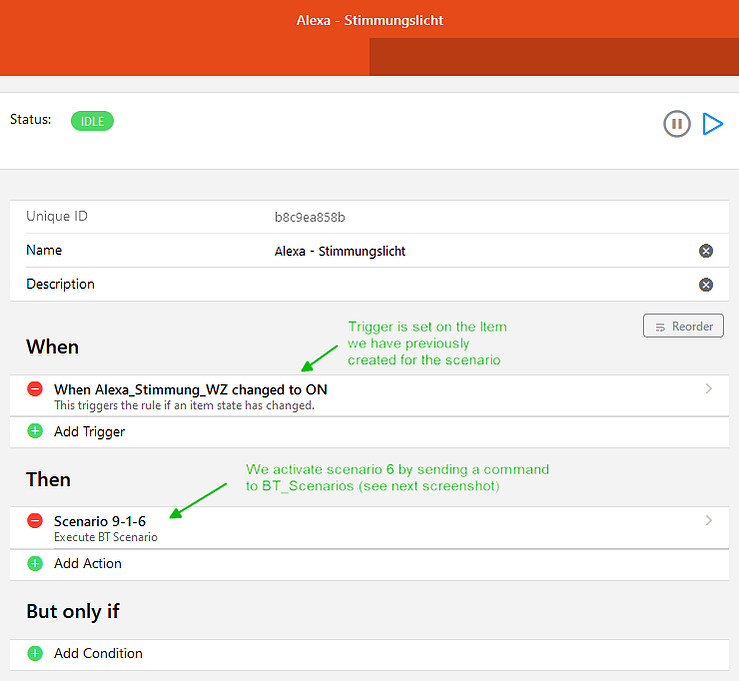Expand the trigger row chevron for Alexa_Stimmung_WZ

[708, 388]
